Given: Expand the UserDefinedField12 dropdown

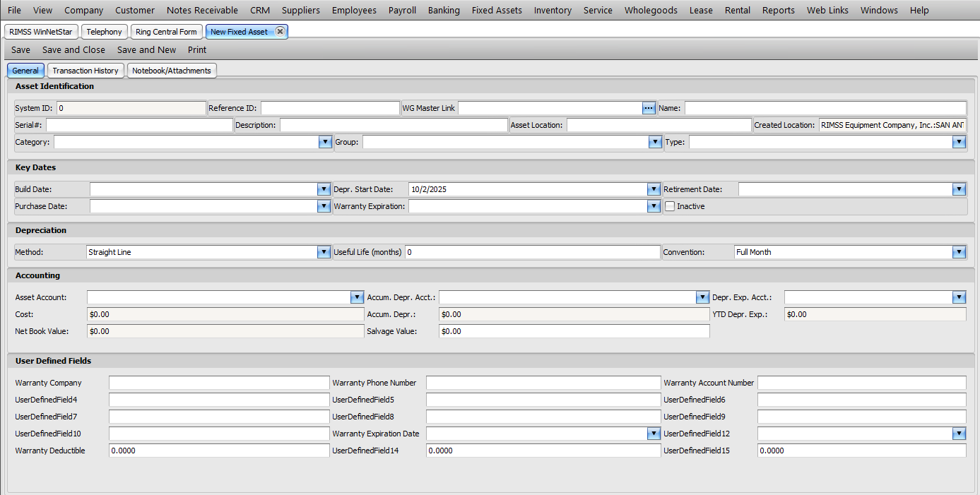Looking at the screenshot, I should 959,434.
